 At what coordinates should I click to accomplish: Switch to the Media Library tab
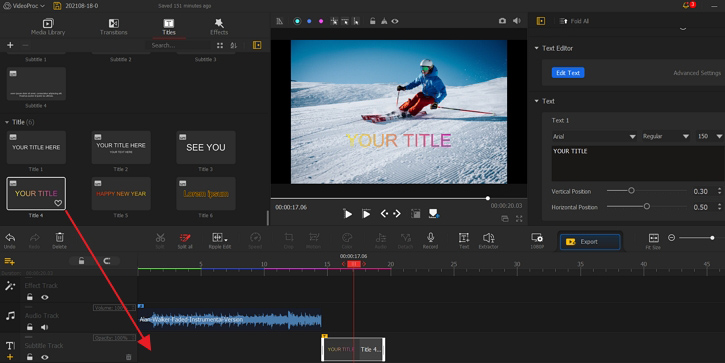click(48, 27)
